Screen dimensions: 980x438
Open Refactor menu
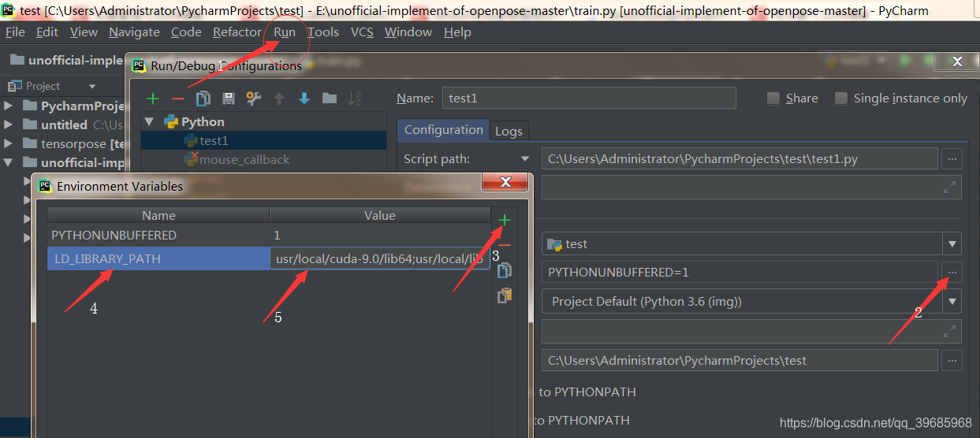pos(237,32)
